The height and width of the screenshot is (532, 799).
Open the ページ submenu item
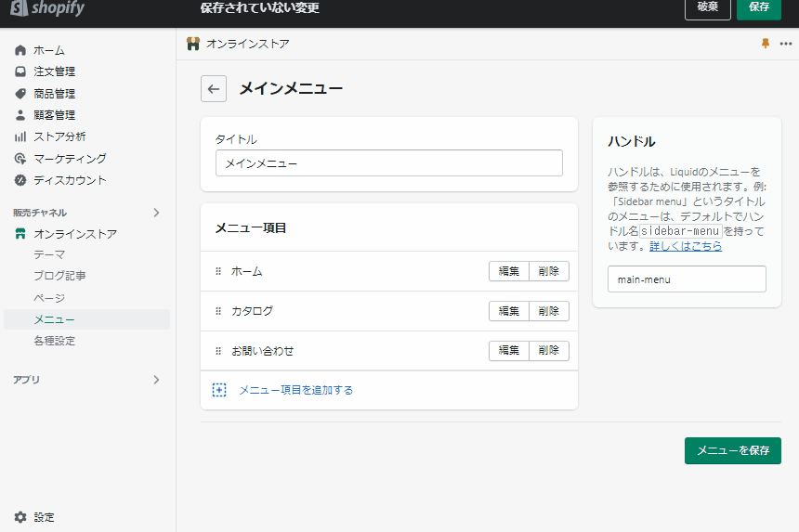tap(49, 298)
